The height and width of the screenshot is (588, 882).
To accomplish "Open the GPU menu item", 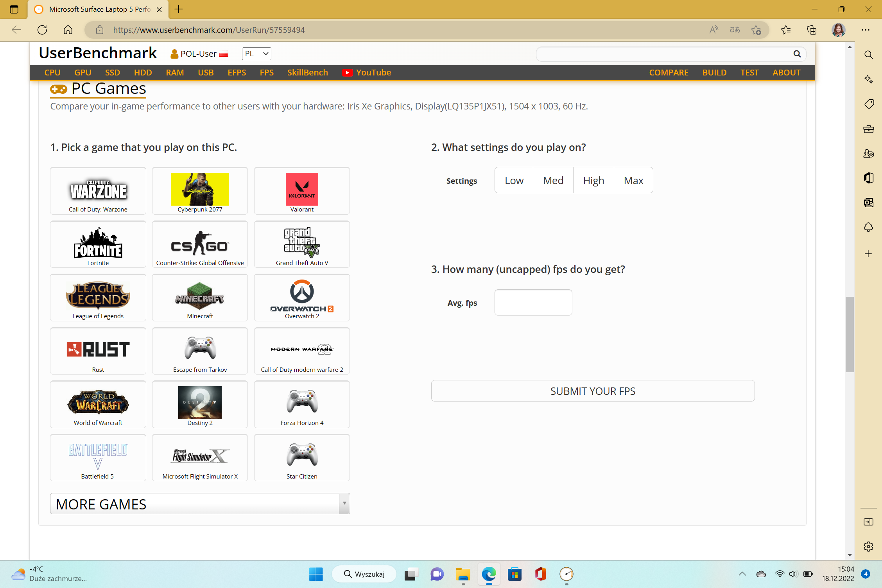I will 83,73.
